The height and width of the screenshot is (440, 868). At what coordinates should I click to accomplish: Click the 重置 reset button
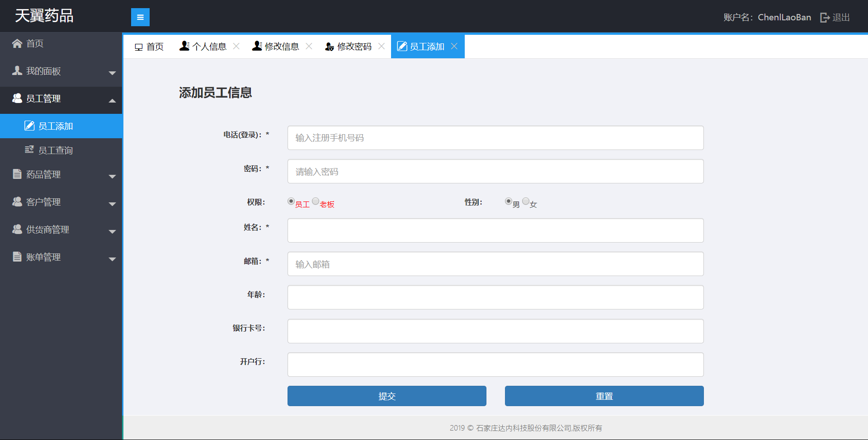pyautogui.click(x=604, y=396)
